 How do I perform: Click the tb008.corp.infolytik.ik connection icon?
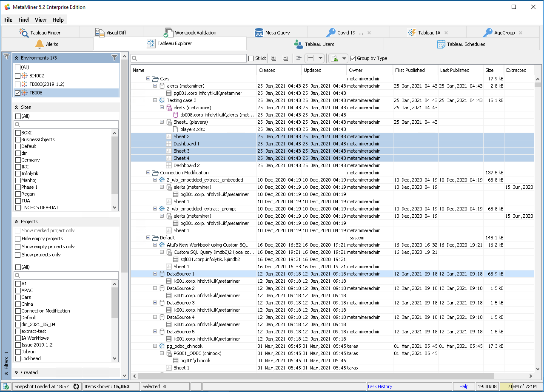[x=176, y=115]
